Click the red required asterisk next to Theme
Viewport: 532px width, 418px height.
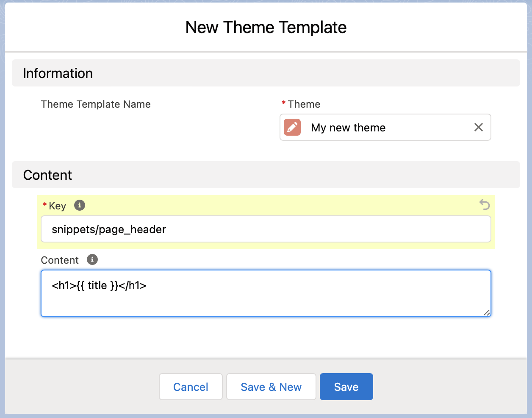(x=283, y=104)
